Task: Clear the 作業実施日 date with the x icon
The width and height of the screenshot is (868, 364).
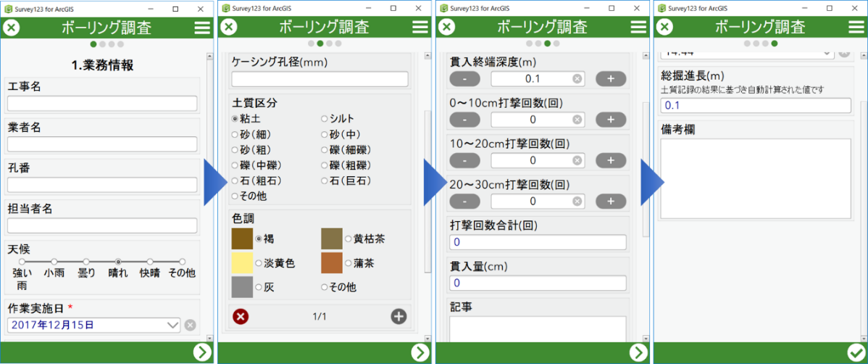Action: 190,325
